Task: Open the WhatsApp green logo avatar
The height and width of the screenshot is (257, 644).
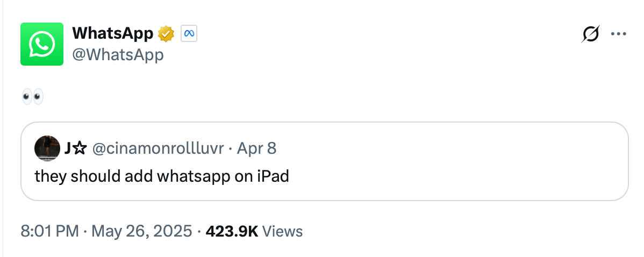Action: (x=42, y=44)
